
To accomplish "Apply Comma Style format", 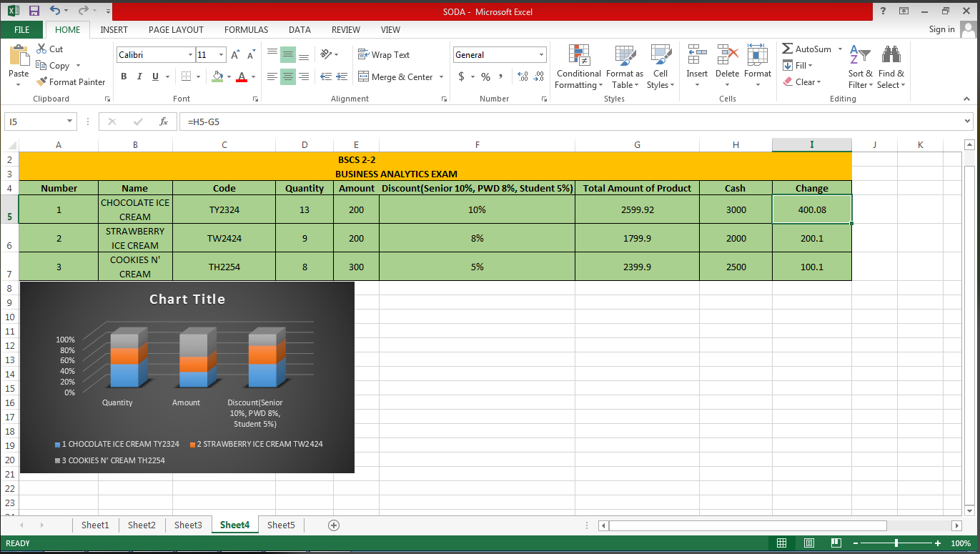I will pos(500,76).
